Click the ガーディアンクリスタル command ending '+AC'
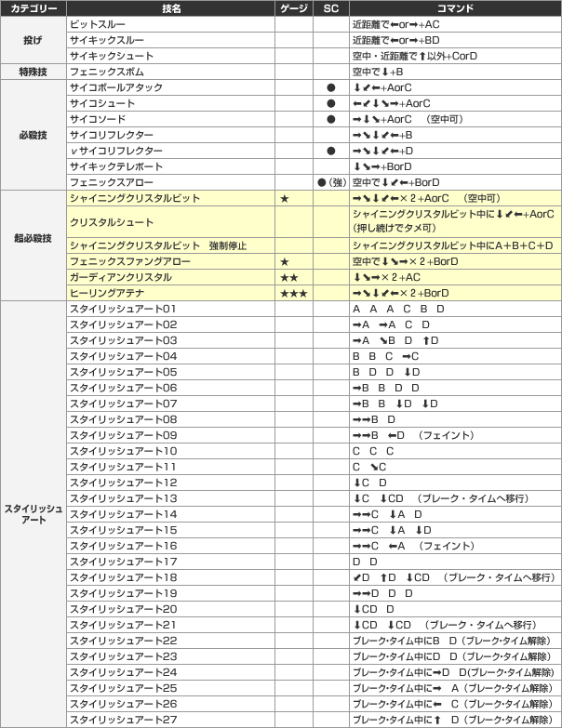The image size is (562, 728). click(386, 277)
